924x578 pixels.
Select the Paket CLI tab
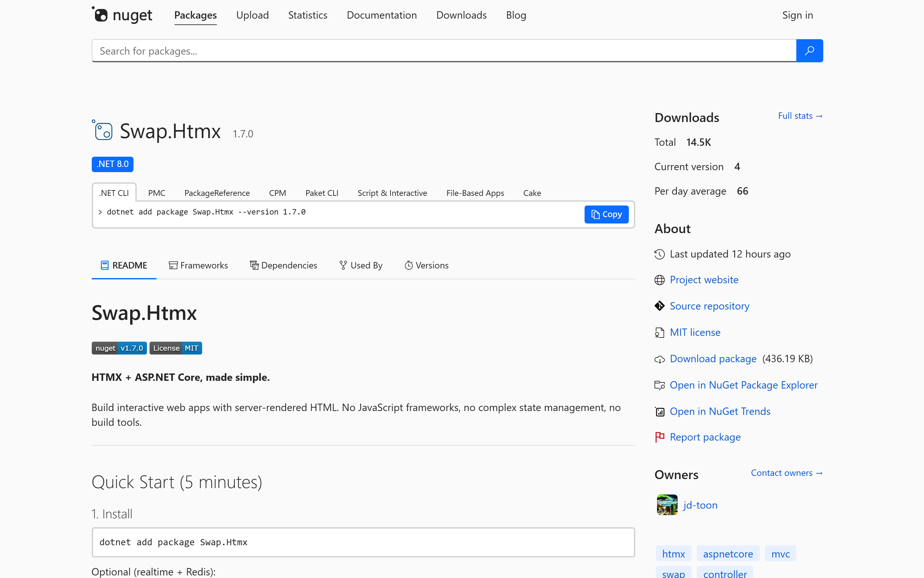(322, 193)
